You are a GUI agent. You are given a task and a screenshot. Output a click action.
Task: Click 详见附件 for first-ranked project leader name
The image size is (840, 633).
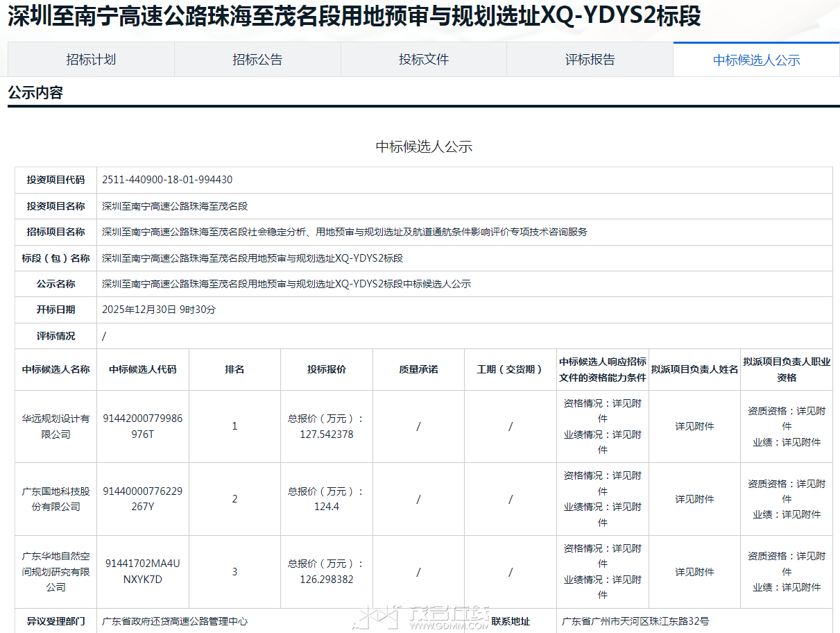point(694,426)
